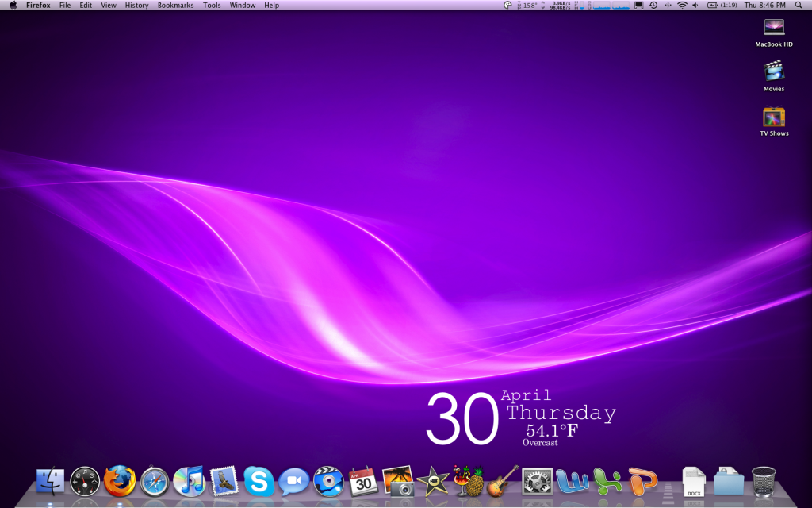Image resolution: width=812 pixels, height=508 pixels.
Task: Launch iDVD from the Dock
Action: tap(328, 482)
